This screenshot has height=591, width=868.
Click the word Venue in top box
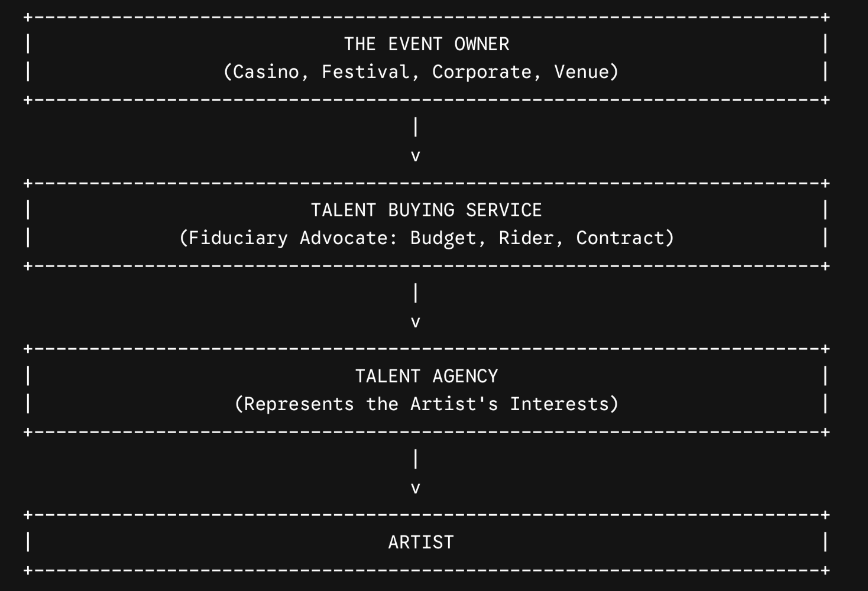(581, 72)
